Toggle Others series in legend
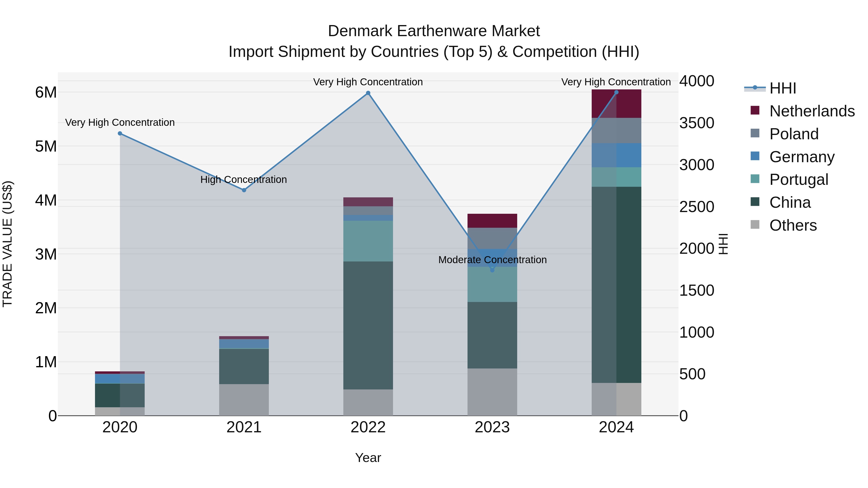This screenshot has height=488, width=868. (x=783, y=225)
